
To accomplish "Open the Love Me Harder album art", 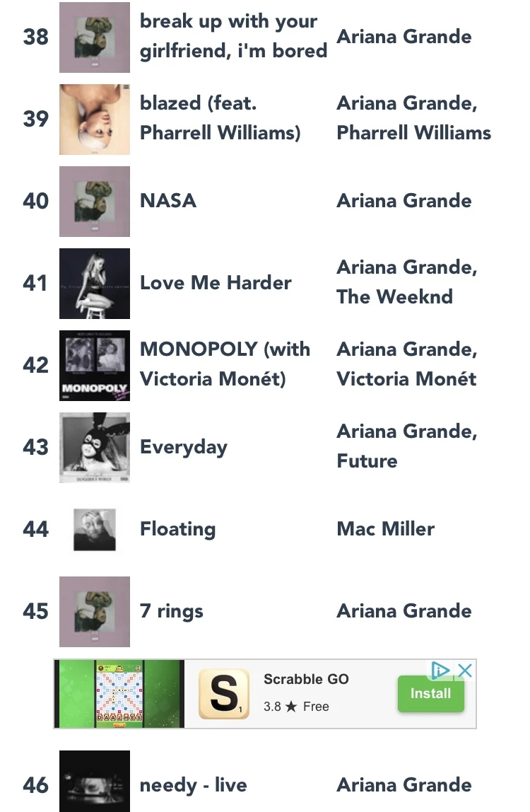I will 95,283.
